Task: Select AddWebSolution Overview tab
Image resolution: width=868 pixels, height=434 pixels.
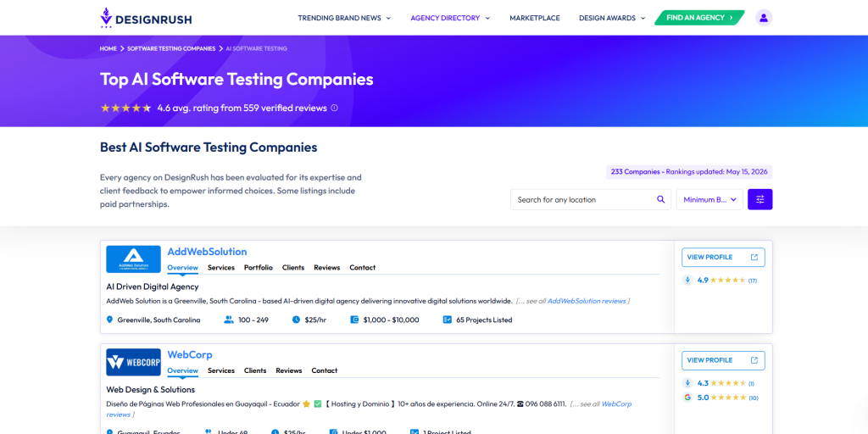Action: [183, 267]
